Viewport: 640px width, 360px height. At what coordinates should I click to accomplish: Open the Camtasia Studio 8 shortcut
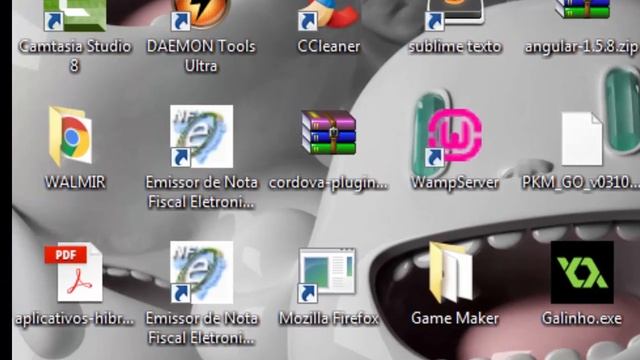point(75,16)
